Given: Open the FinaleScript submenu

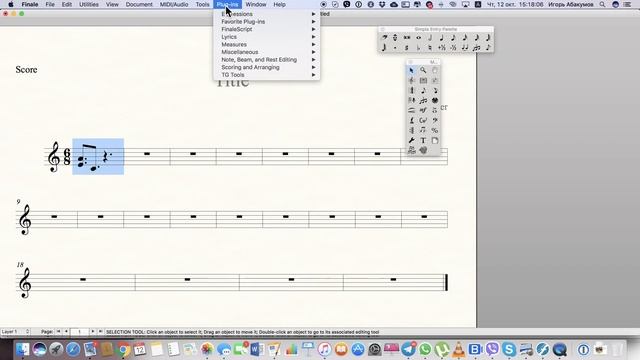Looking at the screenshot, I should (267, 29).
